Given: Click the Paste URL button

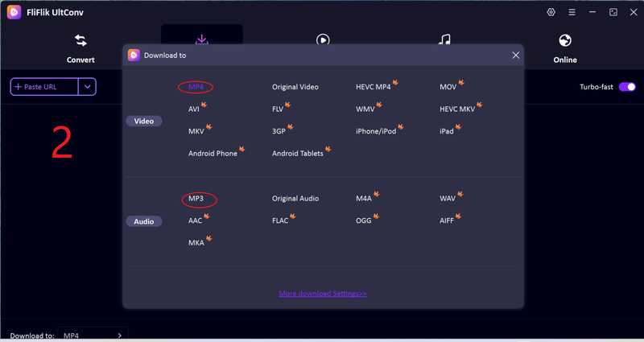Looking at the screenshot, I should [44, 87].
